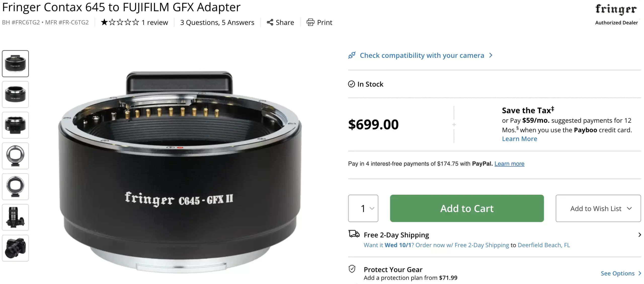Open 3 Questions, 5 Answers section

click(x=217, y=22)
